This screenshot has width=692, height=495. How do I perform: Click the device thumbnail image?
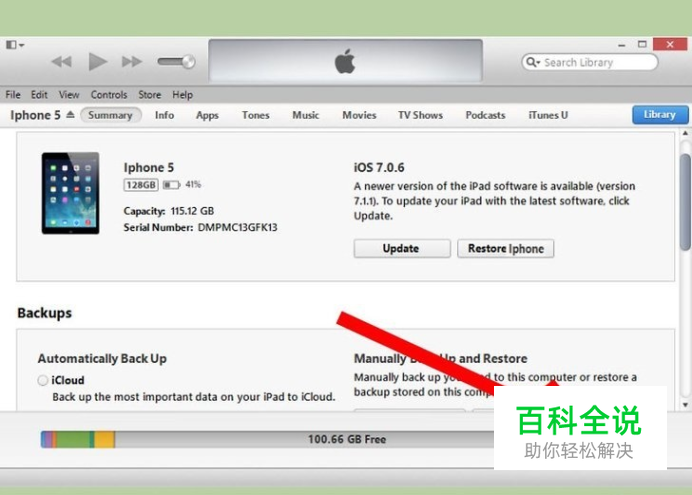(x=71, y=193)
